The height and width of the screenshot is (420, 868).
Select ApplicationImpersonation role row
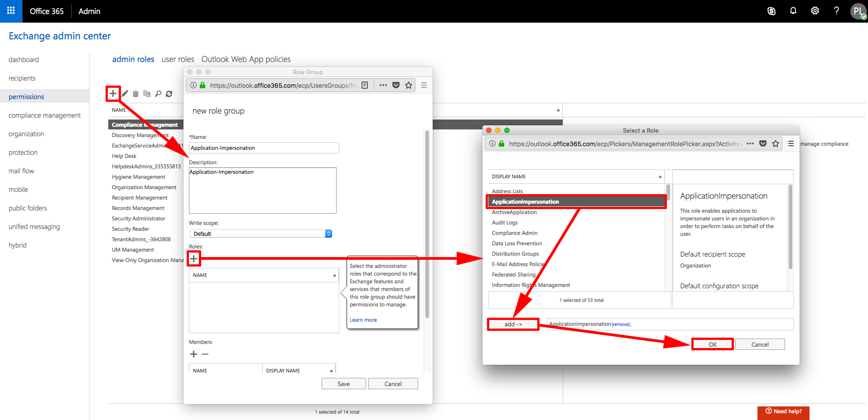(577, 202)
